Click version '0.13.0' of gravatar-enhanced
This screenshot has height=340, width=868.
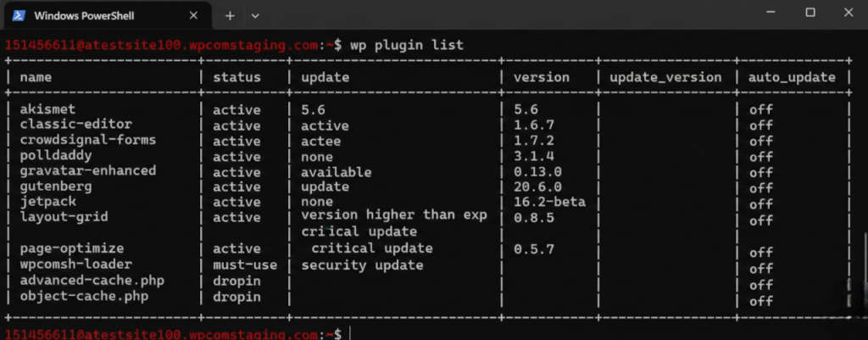(537, 171)
